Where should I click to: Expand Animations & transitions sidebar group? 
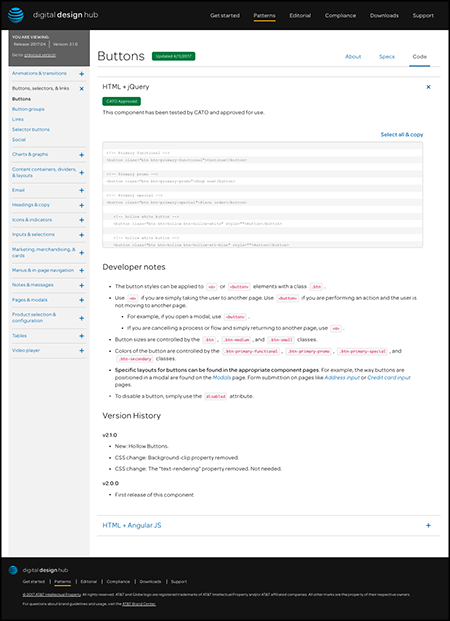pyautogui.click(x=82, y=74)
